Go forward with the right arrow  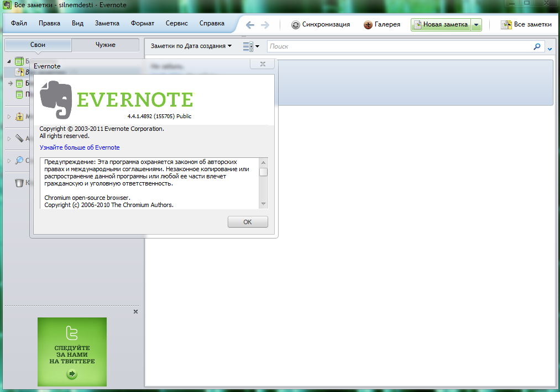pyautogui.click(x=265, y=25)
